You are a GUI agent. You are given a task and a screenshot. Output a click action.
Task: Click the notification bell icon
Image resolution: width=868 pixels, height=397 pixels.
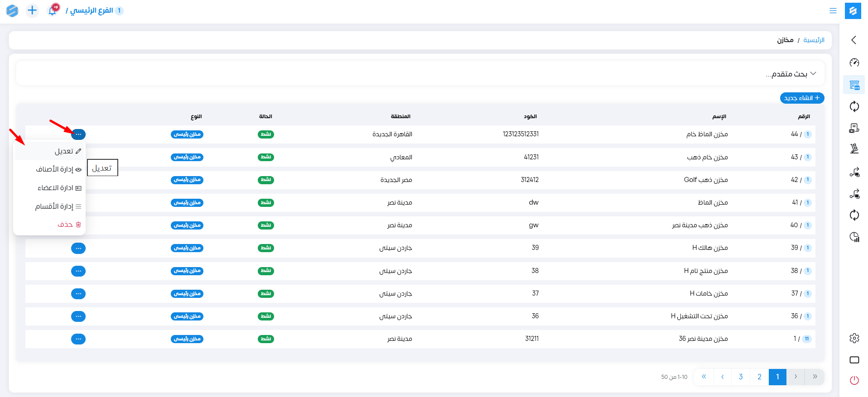coord(53,10)
